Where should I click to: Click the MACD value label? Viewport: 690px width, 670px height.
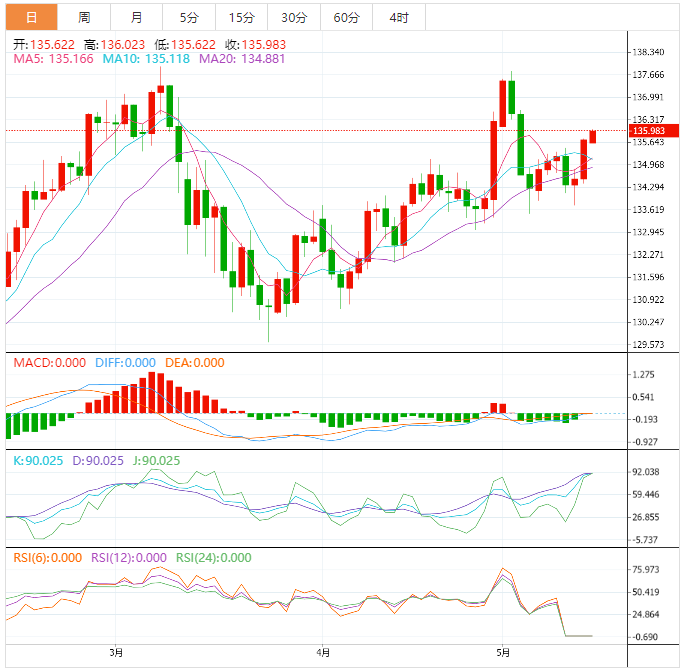click(49, 363)
